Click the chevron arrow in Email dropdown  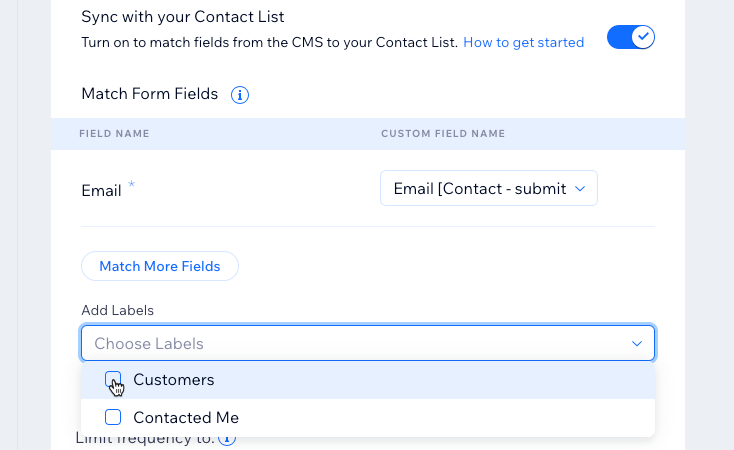(580, 189)
